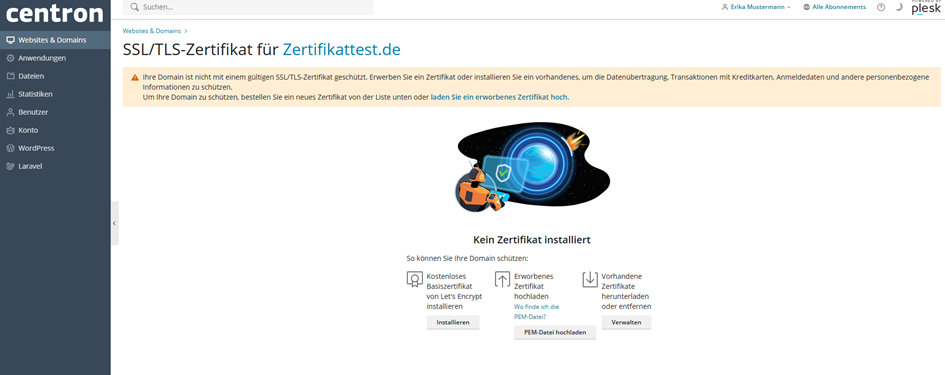Click the globe icon beside Alle Abonnements

pos(806,7)
